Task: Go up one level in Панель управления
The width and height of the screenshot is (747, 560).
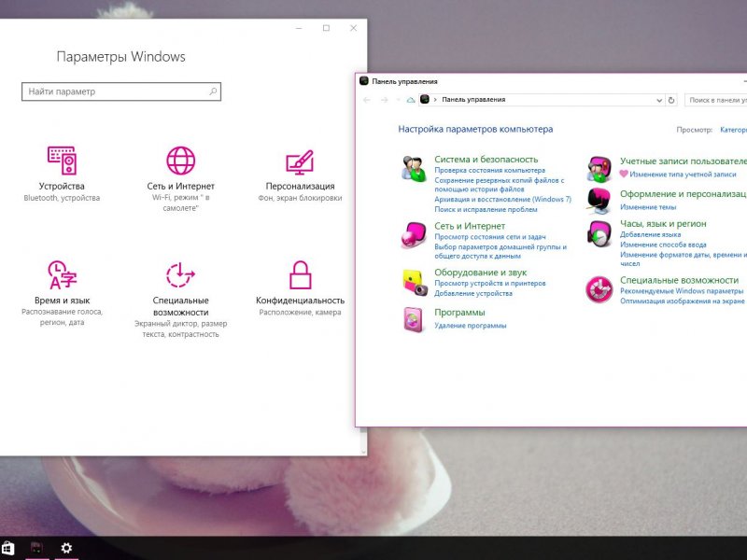Action: (x=411, y=100)
